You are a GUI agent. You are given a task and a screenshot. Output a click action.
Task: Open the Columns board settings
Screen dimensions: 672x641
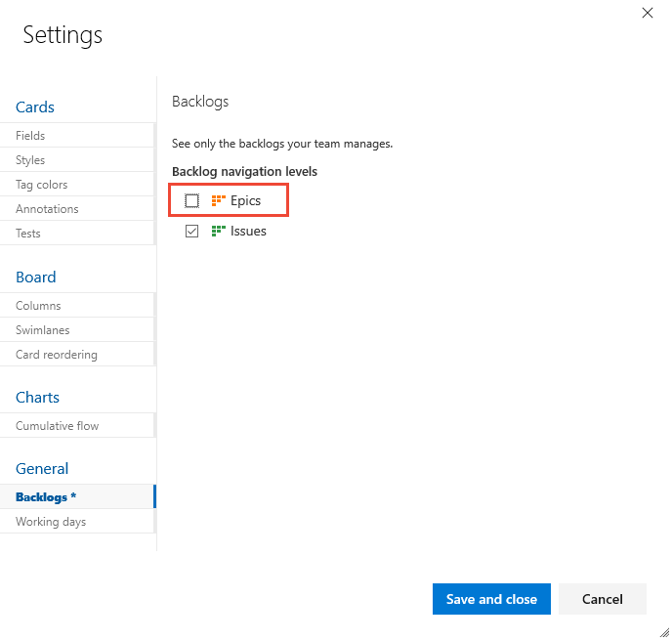coord(77,306)
